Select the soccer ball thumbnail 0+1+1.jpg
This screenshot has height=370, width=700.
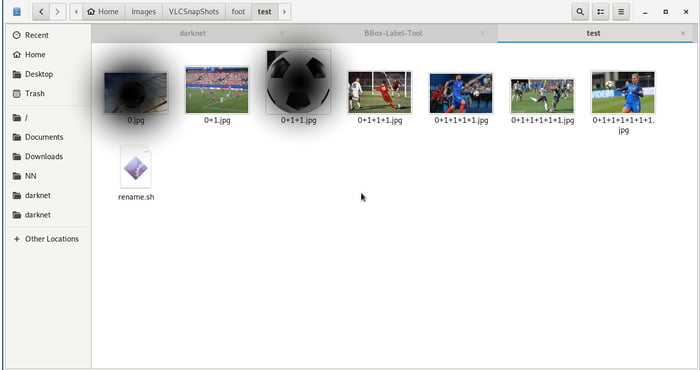click(x=298, y=87)
